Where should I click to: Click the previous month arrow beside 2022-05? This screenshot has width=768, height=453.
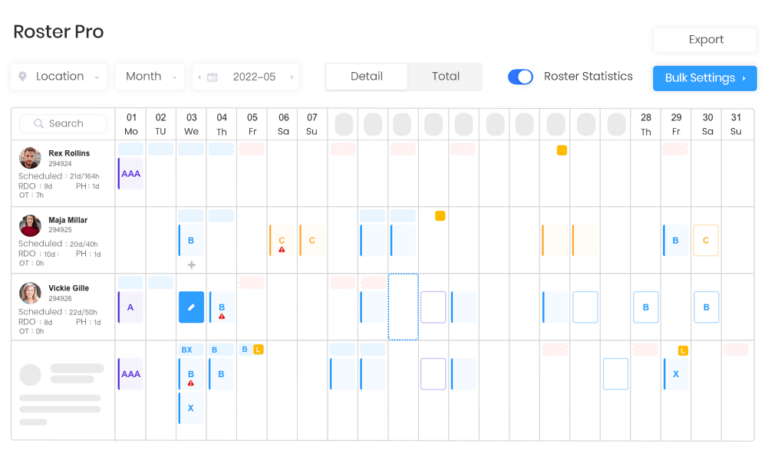tap(199, 77)
